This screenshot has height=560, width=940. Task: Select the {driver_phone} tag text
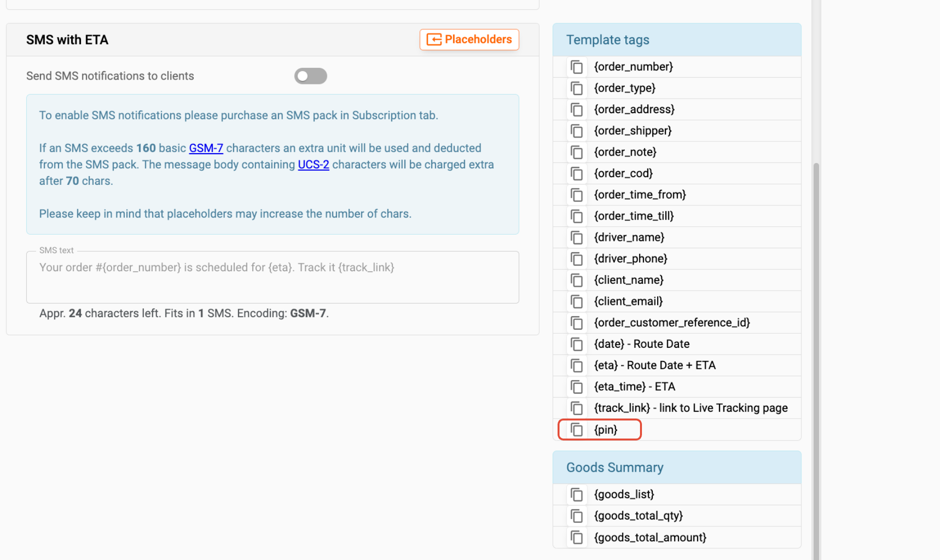630,259
